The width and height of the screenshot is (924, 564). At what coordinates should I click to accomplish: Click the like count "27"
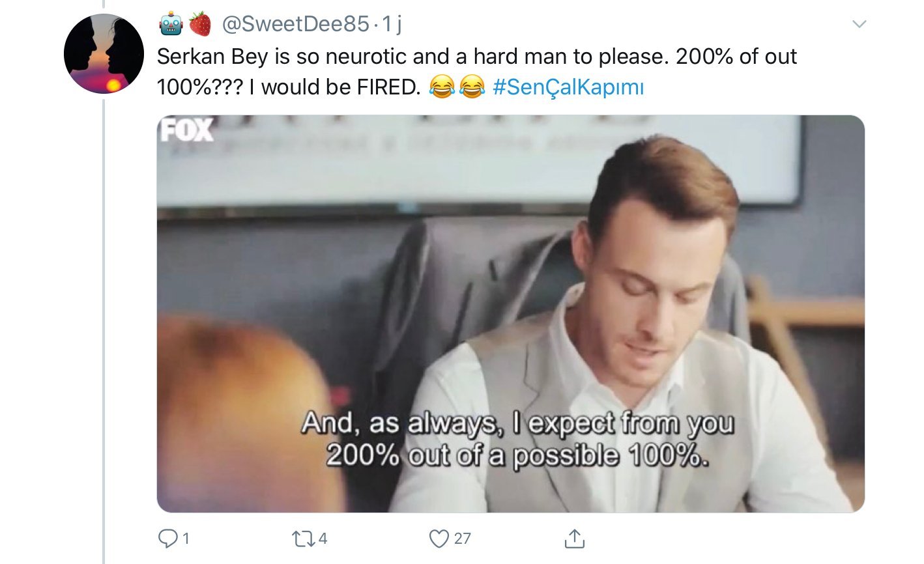pos(462,538)
